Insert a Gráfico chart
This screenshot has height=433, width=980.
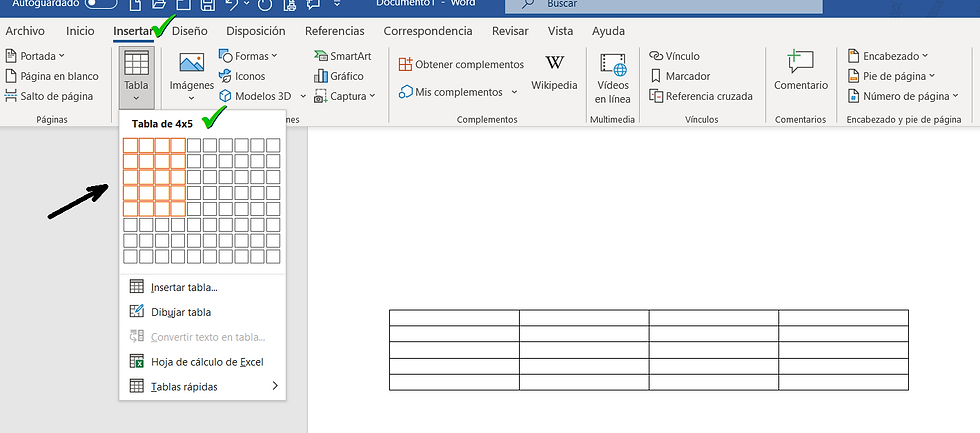339,76
